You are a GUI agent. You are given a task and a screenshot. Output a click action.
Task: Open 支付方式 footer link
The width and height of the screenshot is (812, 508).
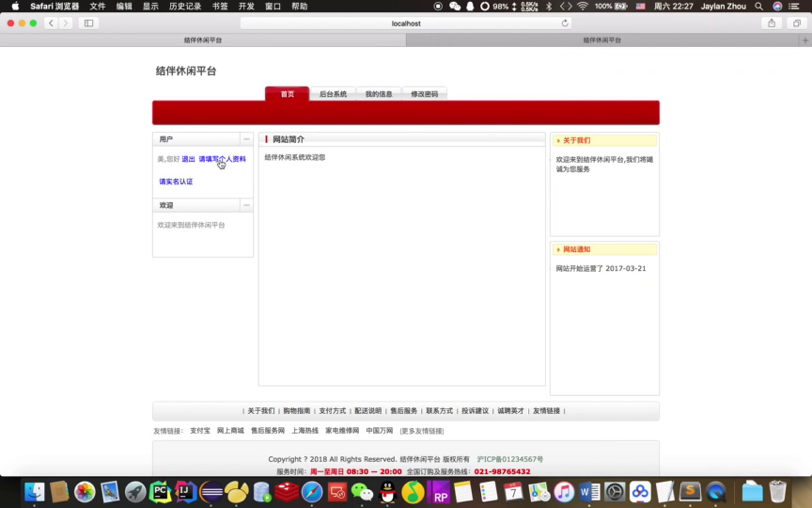click(x=333, y=410)
